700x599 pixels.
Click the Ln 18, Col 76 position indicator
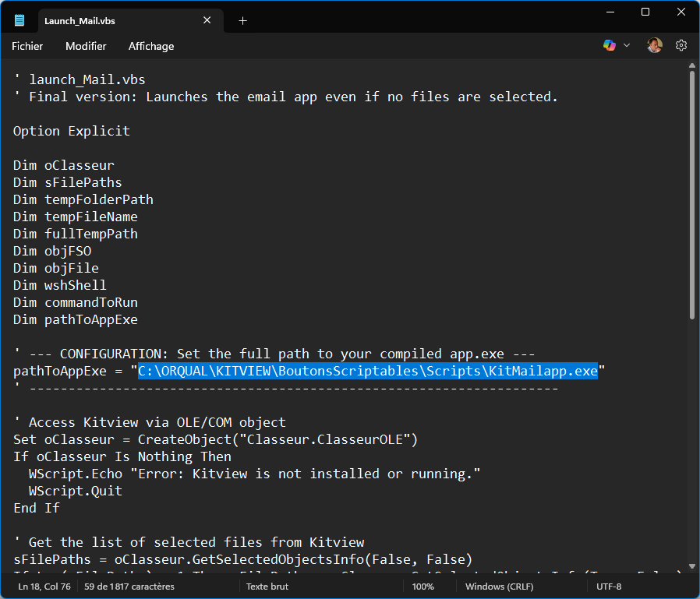click(44, 587)
